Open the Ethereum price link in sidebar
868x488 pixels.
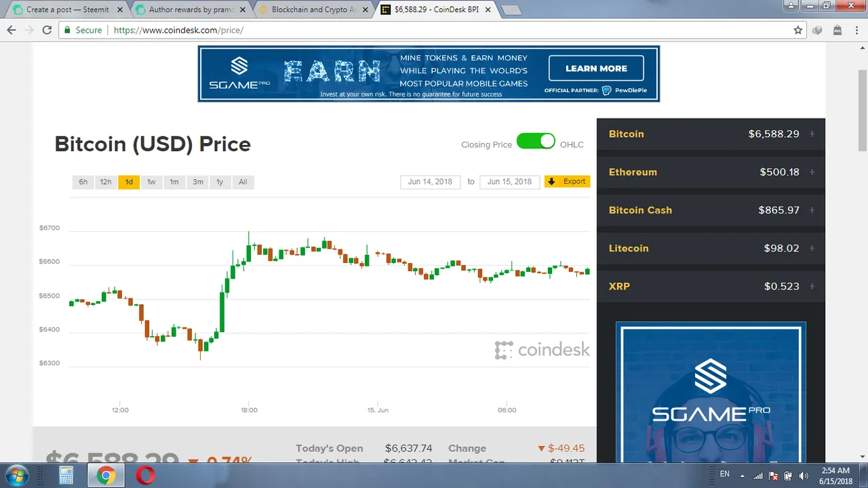(633, 172)
